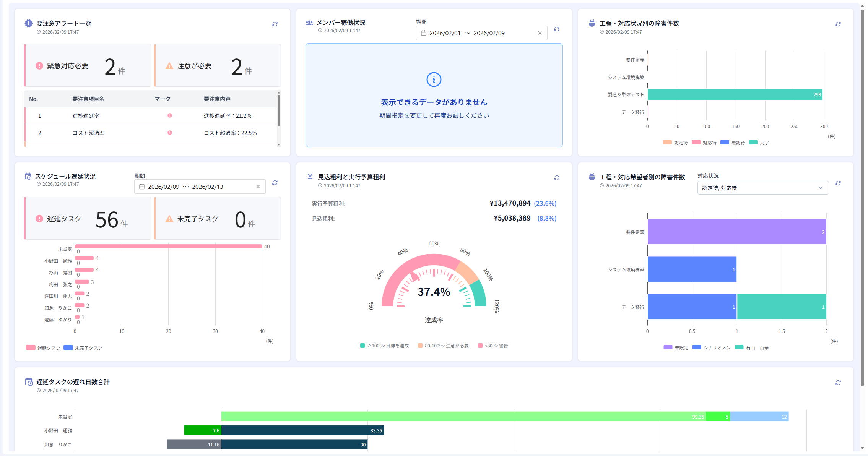The image size is (868, 456).
Task: Refresh 見込粗利と実行予算粗利 panel
Action: coord(556,178)
